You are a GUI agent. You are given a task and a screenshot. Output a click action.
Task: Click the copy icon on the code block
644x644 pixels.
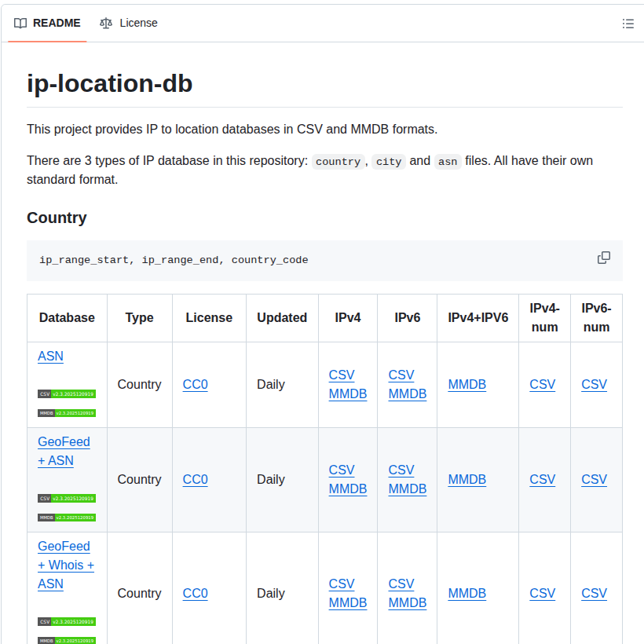coord(603,258)
